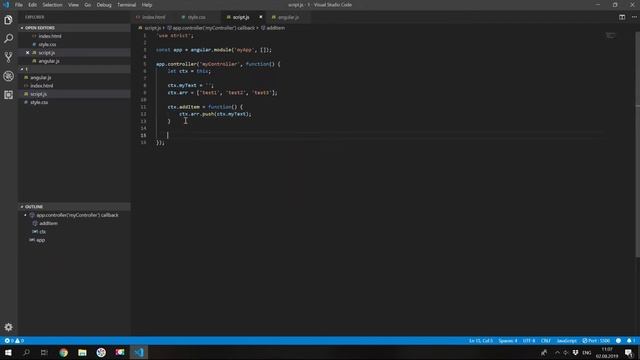Open the Debug menu
Viewport: 640px width, 360px height.
pos(104,5)
